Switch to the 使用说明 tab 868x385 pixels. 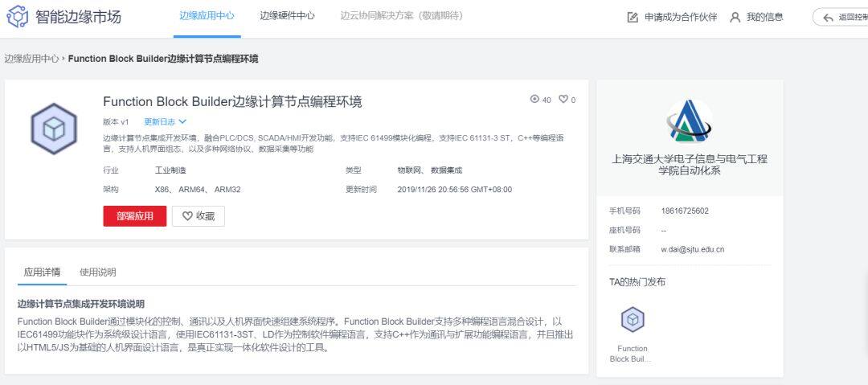(98, 272)
